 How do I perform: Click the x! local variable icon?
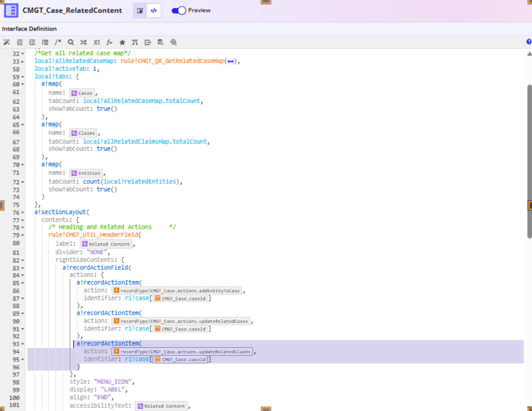click(x=97, y=42)
